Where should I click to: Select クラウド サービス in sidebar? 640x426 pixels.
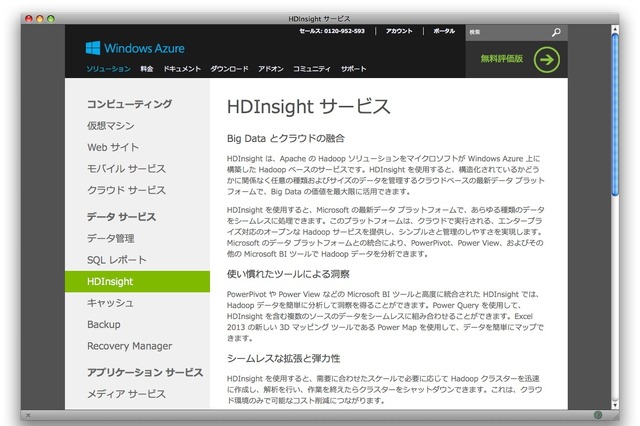pos(126,191)
